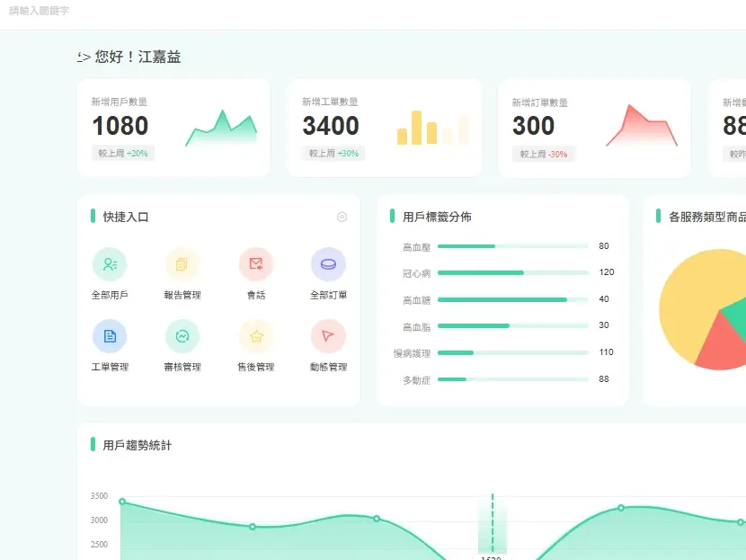The height and width of the screenshot is (560, 746).
Task: Open 全部訂單 via its icon
Action: 327,264
